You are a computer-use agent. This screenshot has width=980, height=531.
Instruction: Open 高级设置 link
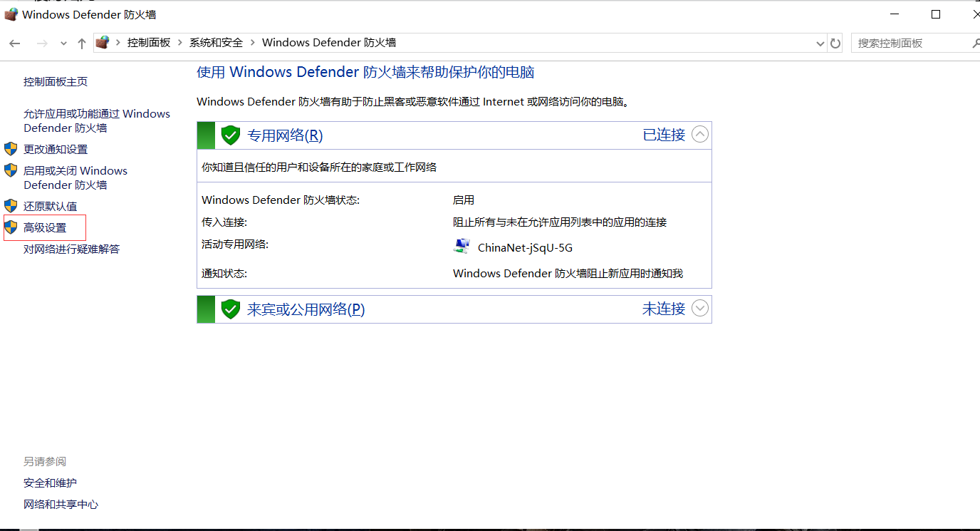(45, 228)
